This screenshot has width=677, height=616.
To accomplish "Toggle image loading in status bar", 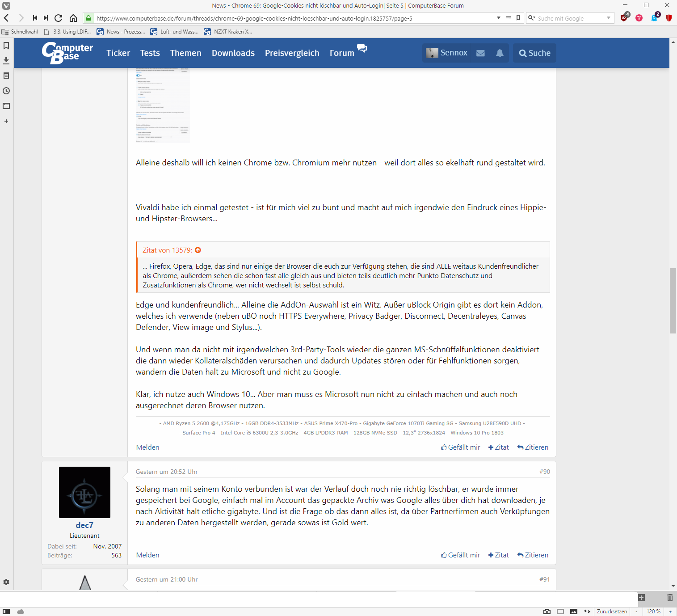I will [x=574, y=611].
